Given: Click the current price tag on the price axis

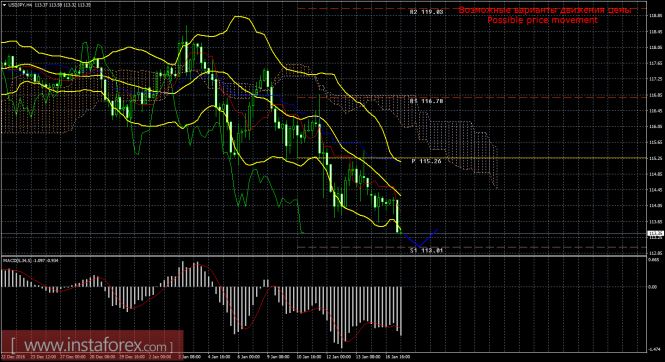Looking at the screenshot, I should pos(656,233).
